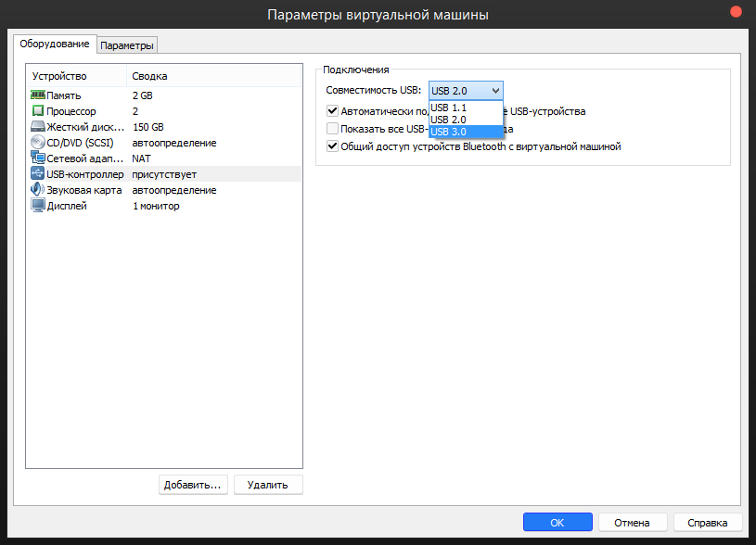Image resolution: width=756 pixels, height=545 pixels.
Task: Switch to the Параметры tab
Action: (x=127, y=45)
